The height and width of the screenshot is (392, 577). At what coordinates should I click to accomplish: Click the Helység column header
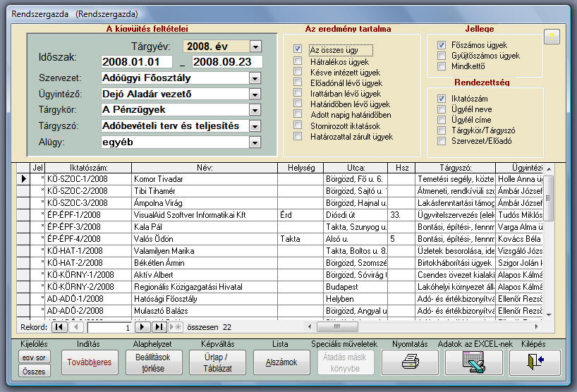(x=300, y=168)
